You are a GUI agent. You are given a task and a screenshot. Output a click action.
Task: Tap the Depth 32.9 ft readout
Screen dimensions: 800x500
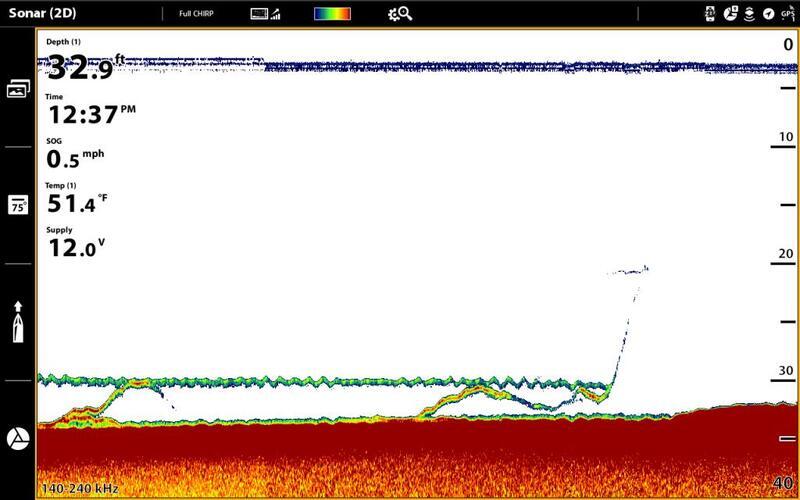pyautogui.click(x=85, y=60)
